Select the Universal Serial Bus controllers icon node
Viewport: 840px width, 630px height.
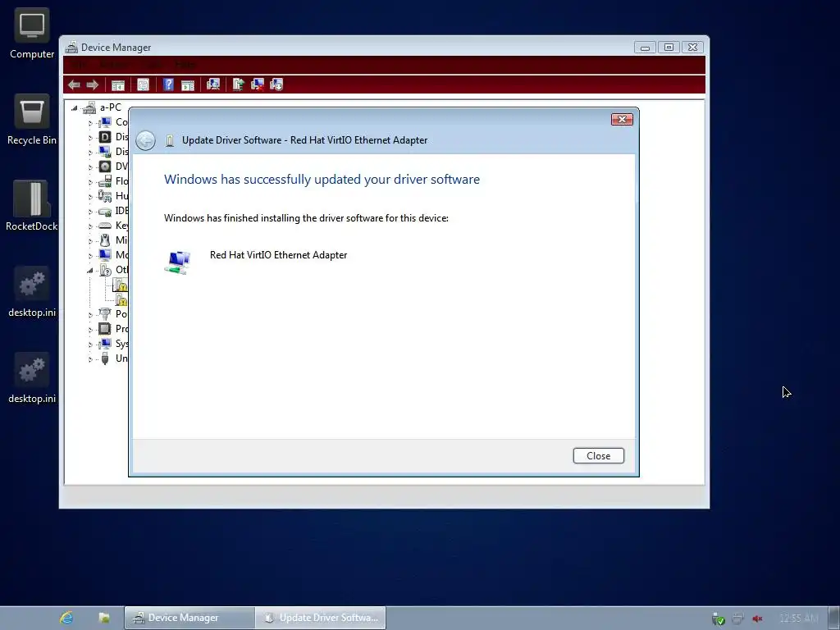tap(105, 358)
